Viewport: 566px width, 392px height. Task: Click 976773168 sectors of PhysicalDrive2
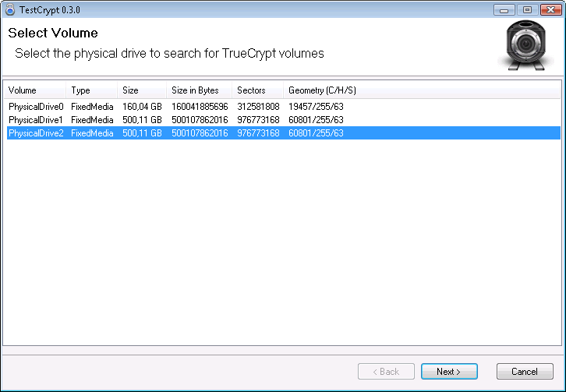(258, 132)
